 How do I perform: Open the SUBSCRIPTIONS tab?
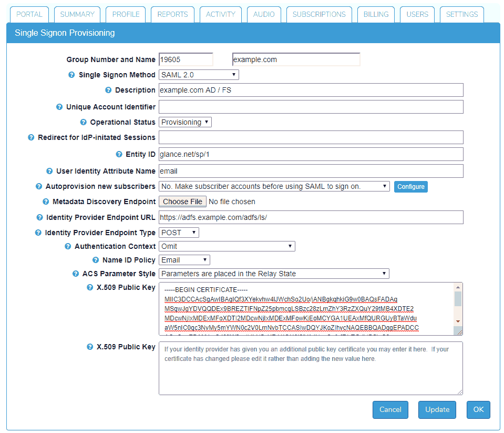click(319, 14)
